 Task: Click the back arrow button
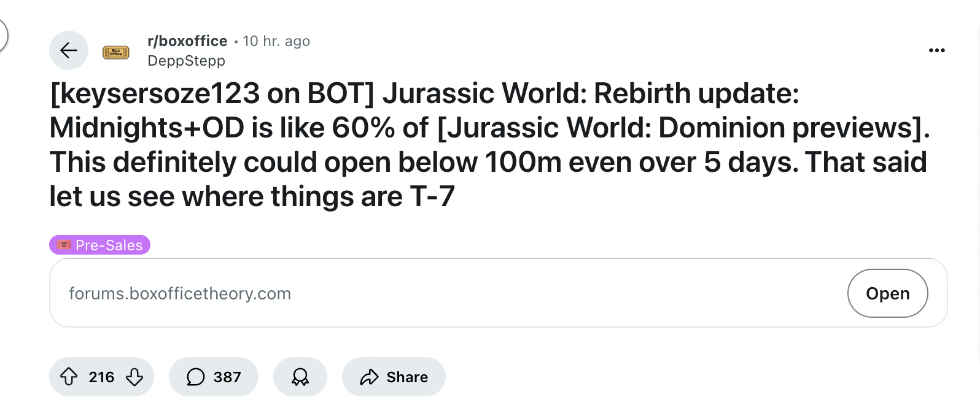coord(69,50)
